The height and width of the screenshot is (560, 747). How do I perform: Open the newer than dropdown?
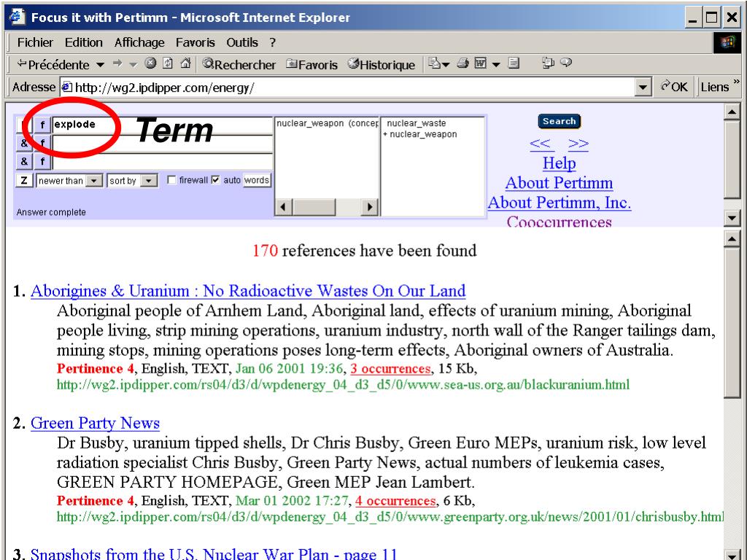69,181
